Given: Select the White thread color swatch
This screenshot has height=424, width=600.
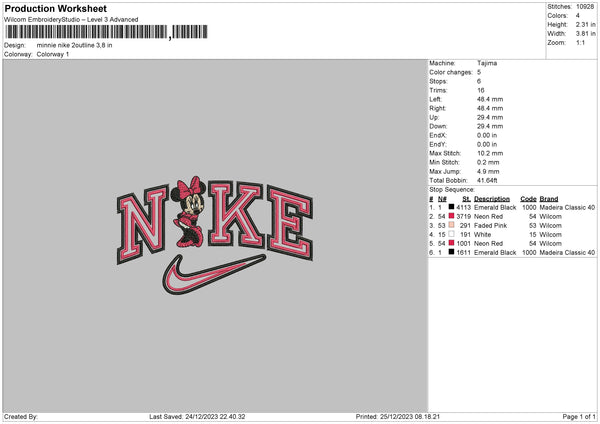Looking at the screenshot, I should (451, 234).
